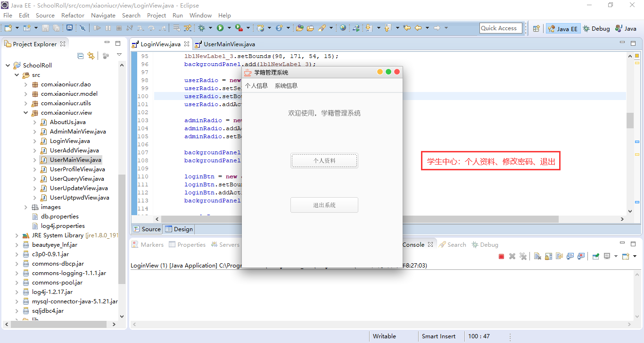Maximize the editor area icon
Viewport: 644px width, 343px height.
pyautogui.click(x=633, y=43)
